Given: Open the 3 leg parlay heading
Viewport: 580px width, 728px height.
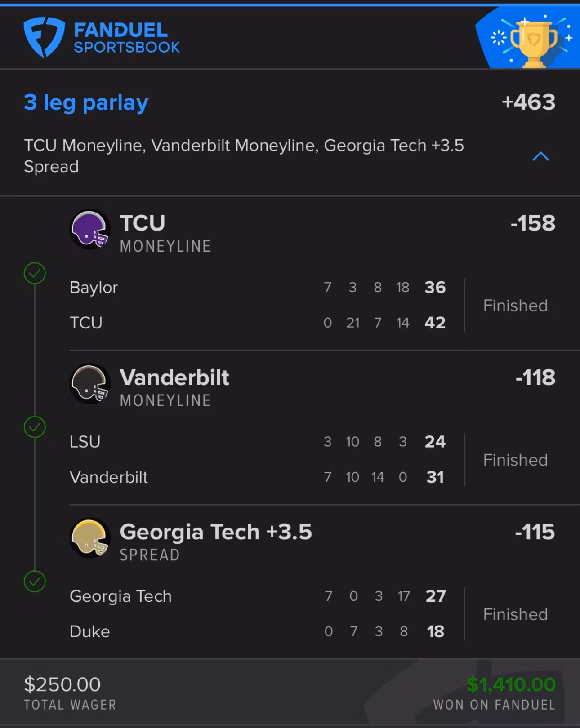Looking at the screenshot, I should coord(86,102).
